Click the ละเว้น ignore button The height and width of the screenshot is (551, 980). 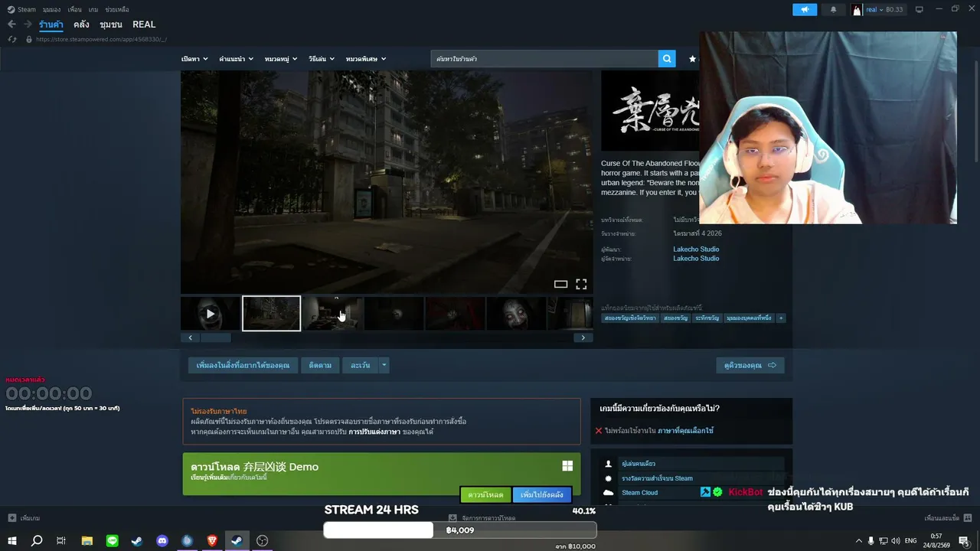(360, 365)
